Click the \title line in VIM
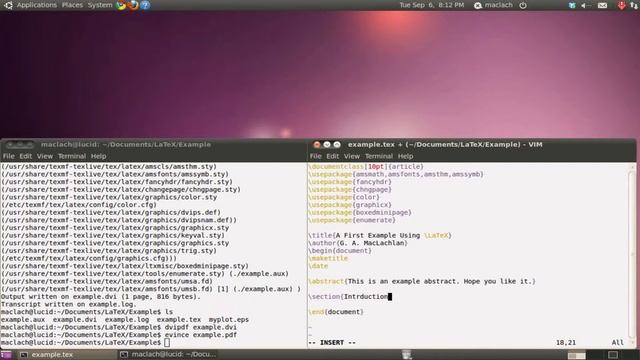The height and width of the screenshot is (360, 640). [x=380, y=236]
